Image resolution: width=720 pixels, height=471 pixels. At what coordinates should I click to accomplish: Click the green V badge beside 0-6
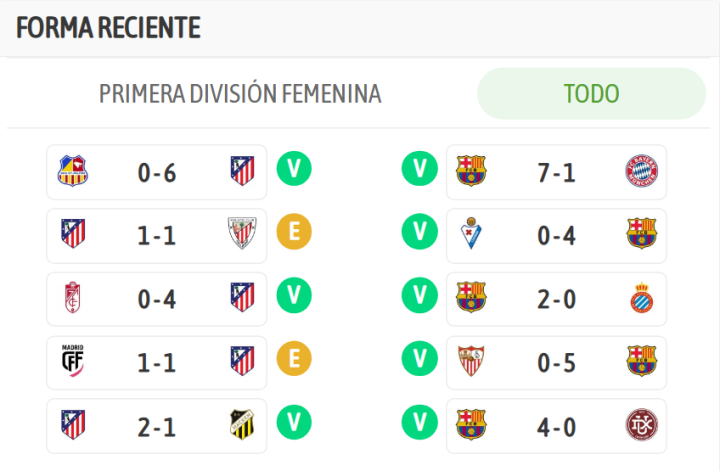coord(294,168)
